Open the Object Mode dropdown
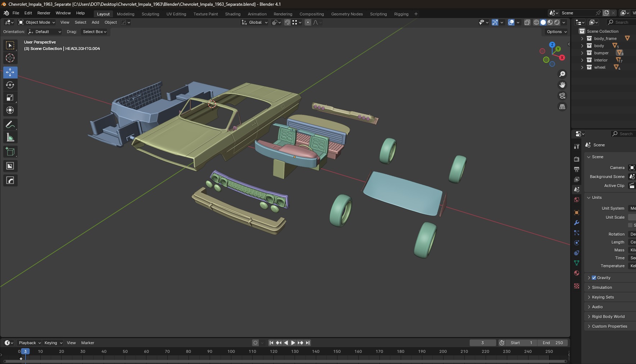 37,22
